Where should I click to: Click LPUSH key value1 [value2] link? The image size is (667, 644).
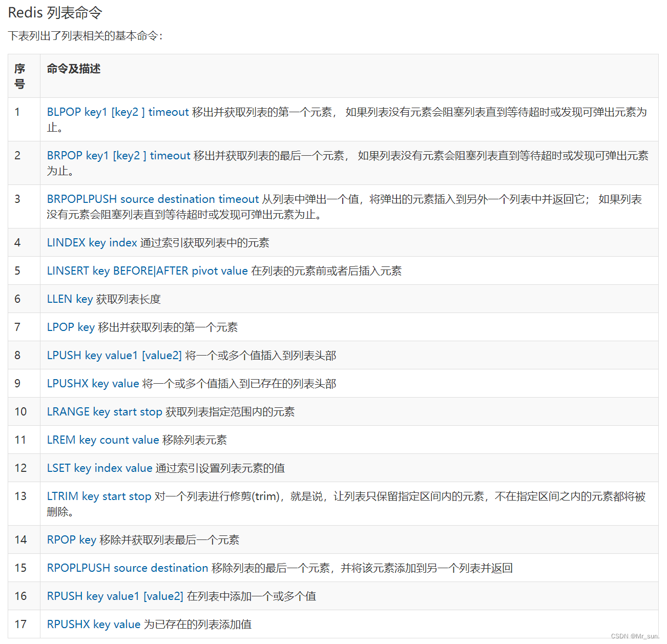[x=114, y=356]
